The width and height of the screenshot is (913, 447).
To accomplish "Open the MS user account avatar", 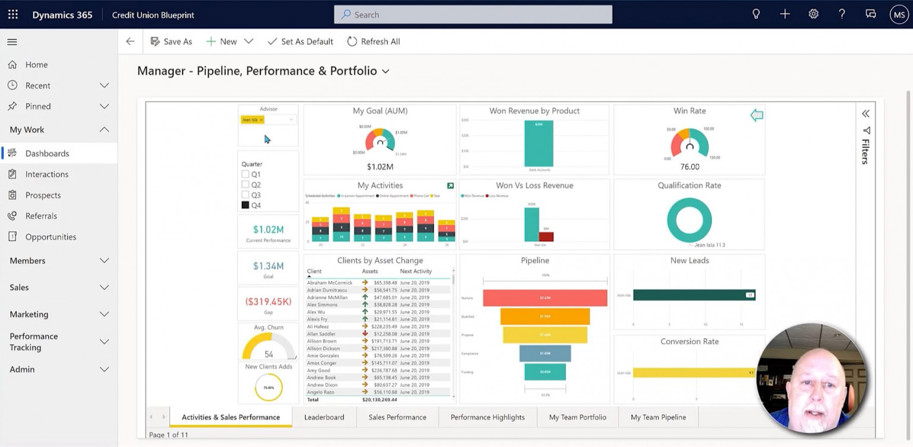I will (898, 15).
